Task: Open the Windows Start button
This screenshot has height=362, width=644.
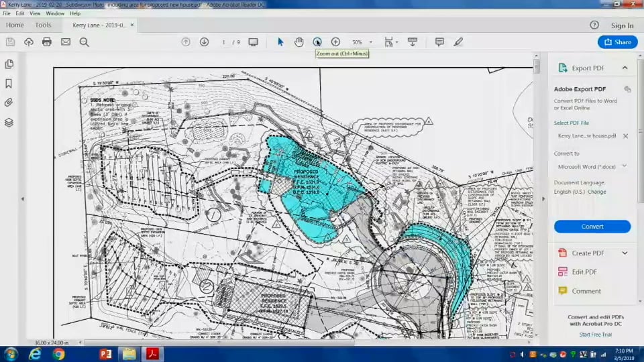Action: 11,354
